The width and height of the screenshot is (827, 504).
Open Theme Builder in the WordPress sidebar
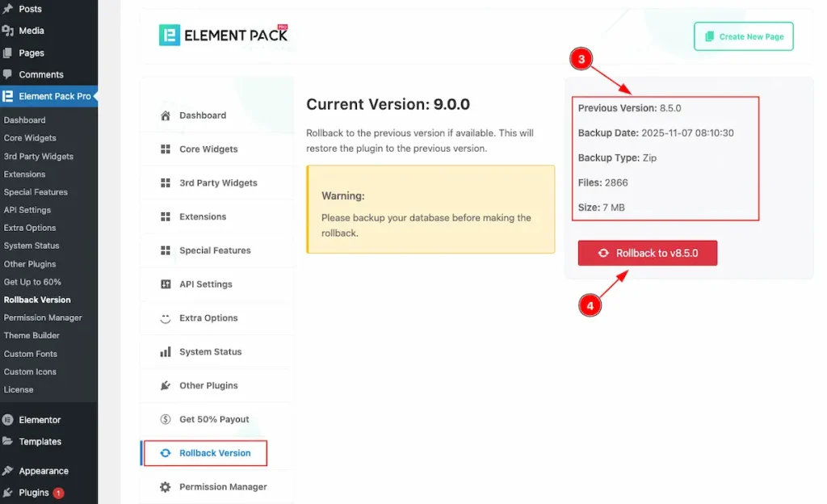[x=31, y=335]
